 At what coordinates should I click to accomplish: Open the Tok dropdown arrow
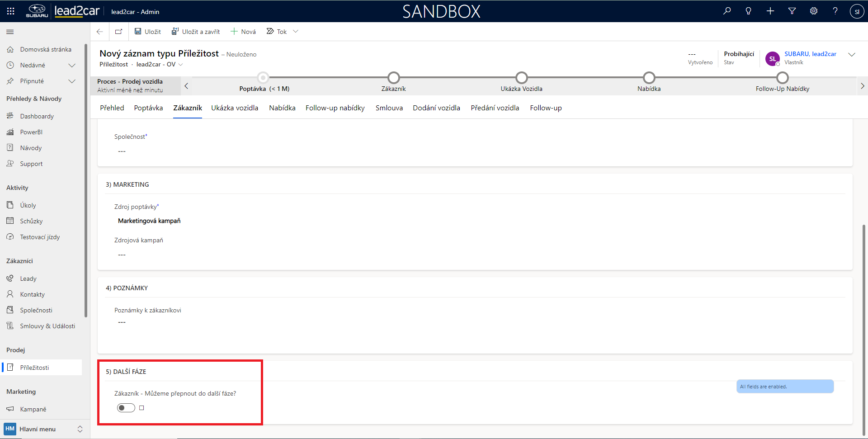[296, 32]
